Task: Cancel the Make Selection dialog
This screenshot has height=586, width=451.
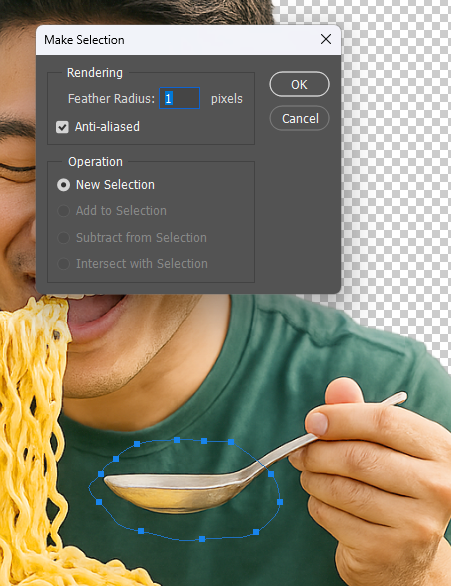Action: [x=299, y=118]
